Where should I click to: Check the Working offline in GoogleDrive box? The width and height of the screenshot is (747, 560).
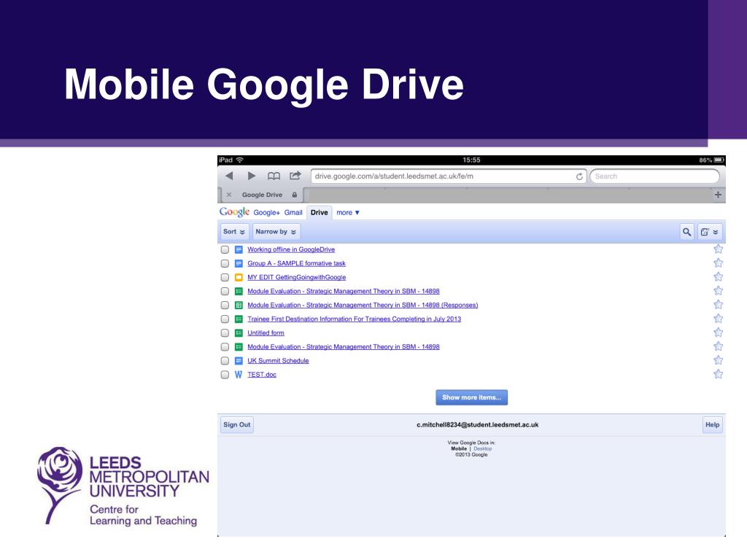(x=225, y=249)
